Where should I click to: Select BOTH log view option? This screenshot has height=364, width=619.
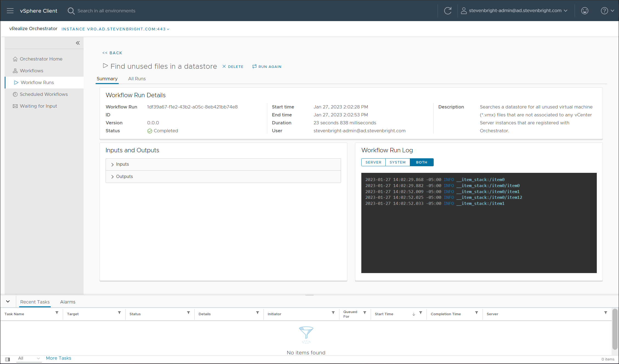point(421,162)
